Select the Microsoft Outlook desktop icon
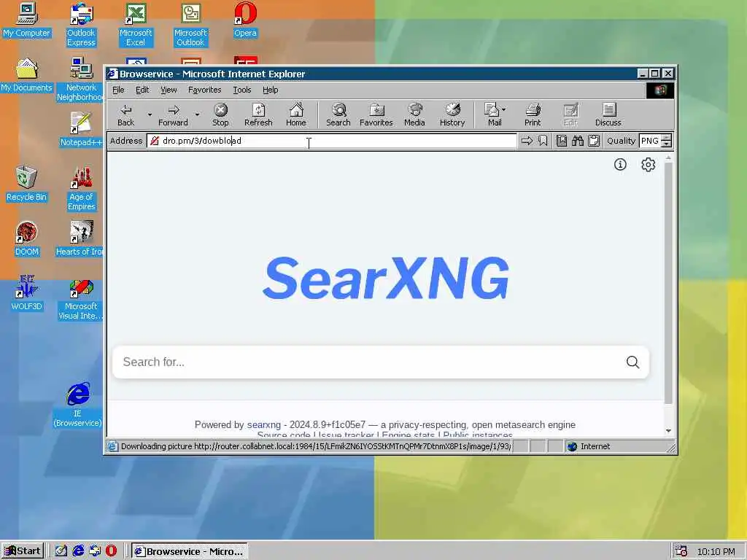The width and height of the screenshot is (747, 560). point(190,25)
